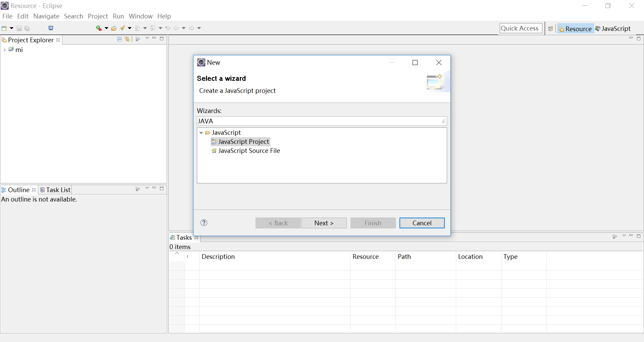Open Next Annotation dropdown arrow

click(145, 28)
